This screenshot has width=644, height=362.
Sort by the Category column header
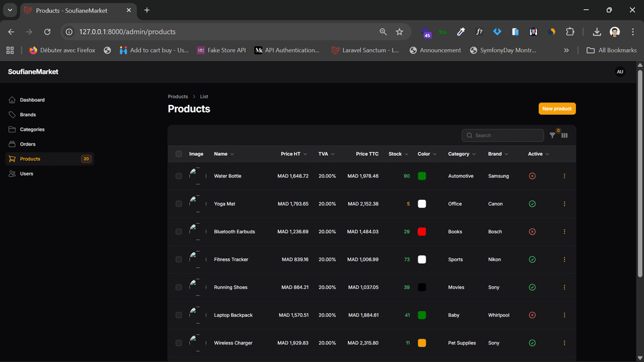[x=461, y=154]
